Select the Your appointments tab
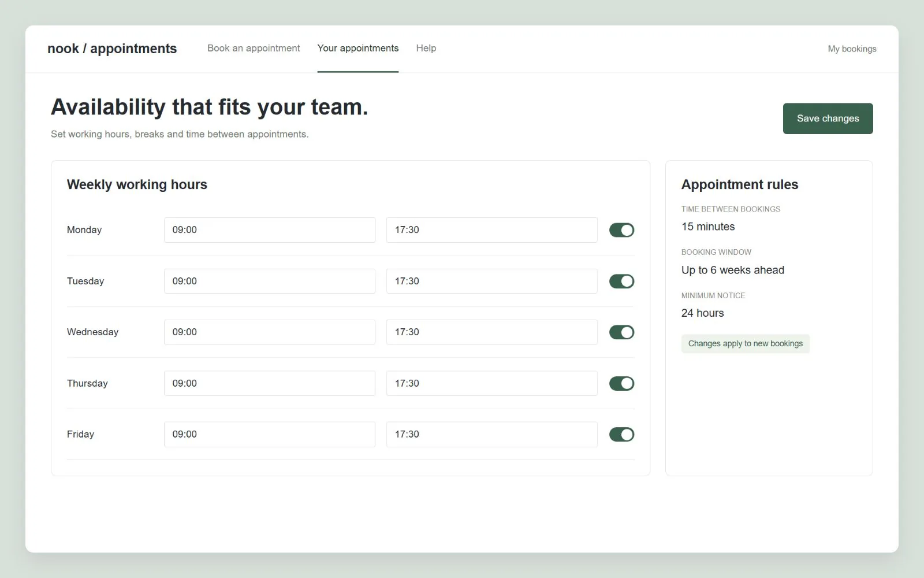Image resolution: width=924 pixels, height=578 pixels. click(358, 49)
